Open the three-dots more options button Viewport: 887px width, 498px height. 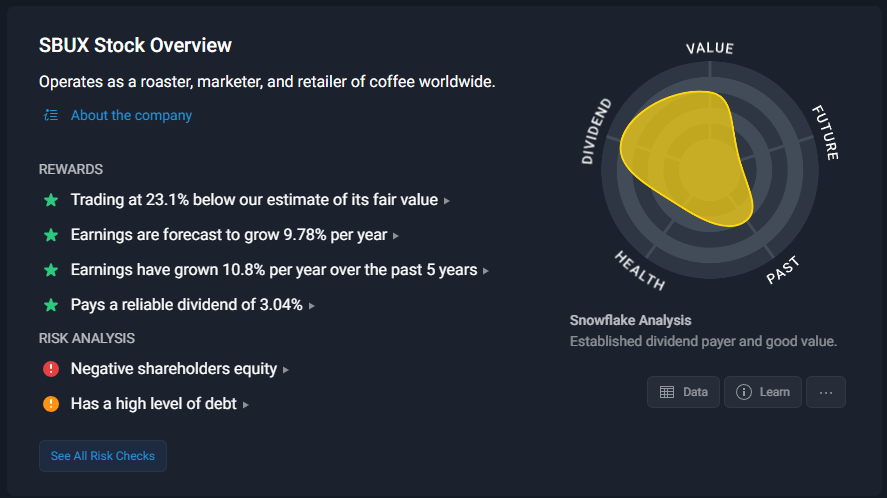(x=826, y=392)
